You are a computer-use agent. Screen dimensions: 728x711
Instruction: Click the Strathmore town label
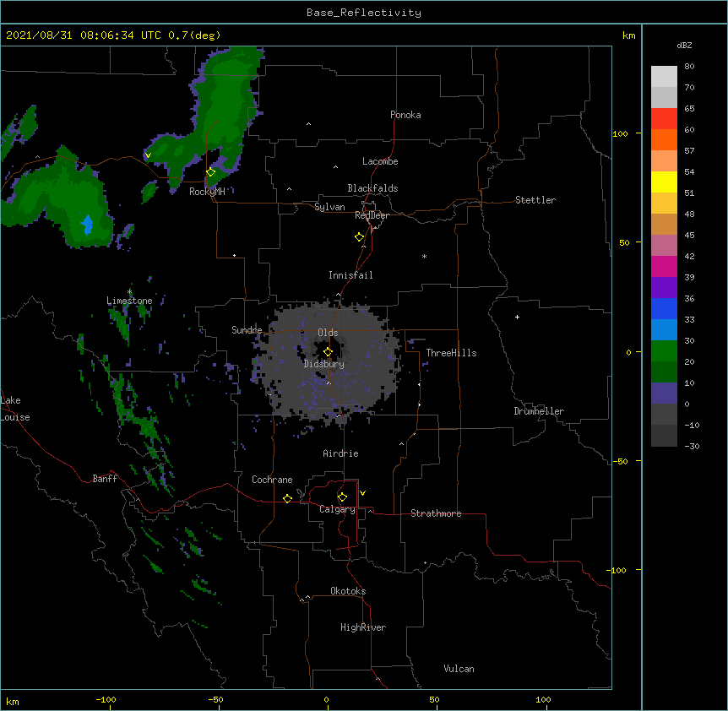tap(436, 513)
